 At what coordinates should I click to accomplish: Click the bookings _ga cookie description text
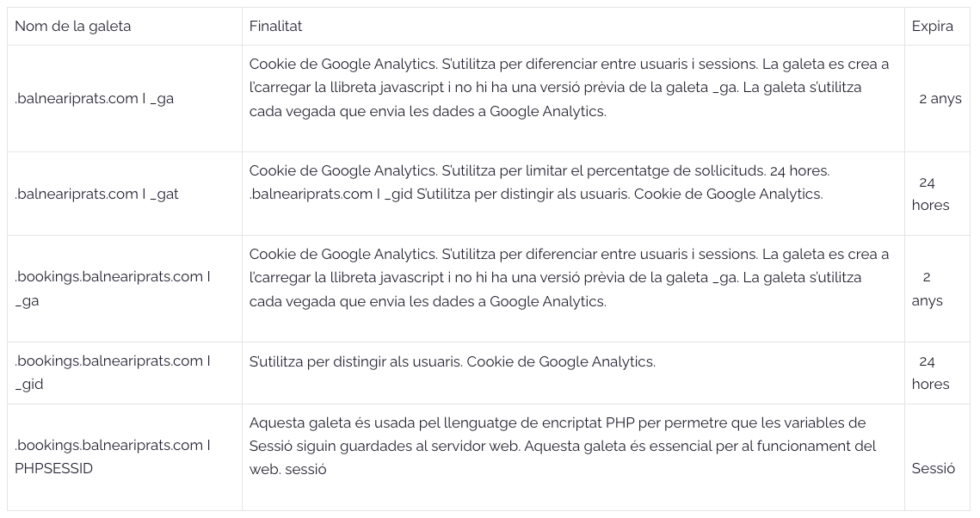(569, 277)
